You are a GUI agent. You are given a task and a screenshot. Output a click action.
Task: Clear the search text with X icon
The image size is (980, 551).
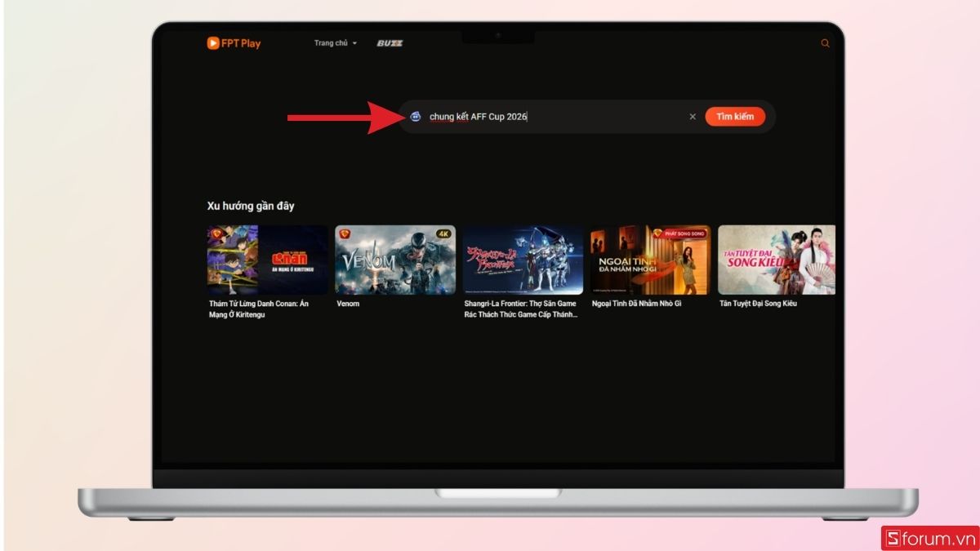click(x=693, y=117)
